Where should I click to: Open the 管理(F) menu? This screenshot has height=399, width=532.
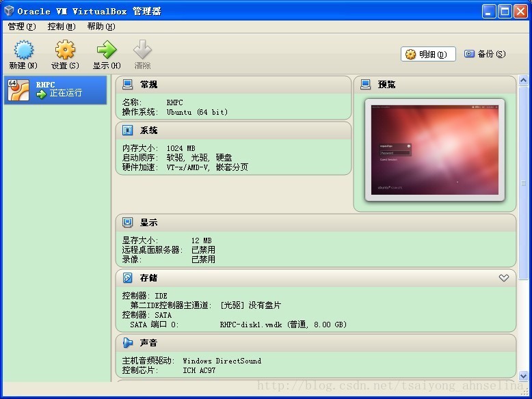pyautogui.click(x=22, y=27)
